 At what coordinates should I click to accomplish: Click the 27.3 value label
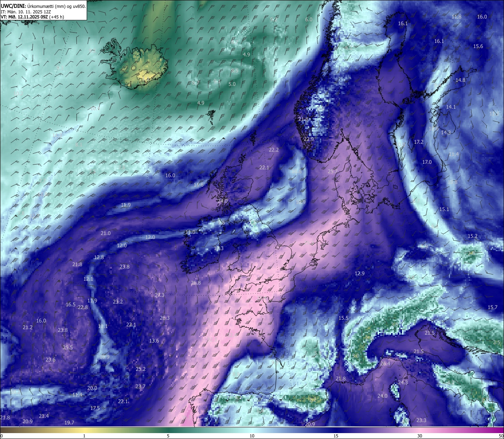click(159, 295)
